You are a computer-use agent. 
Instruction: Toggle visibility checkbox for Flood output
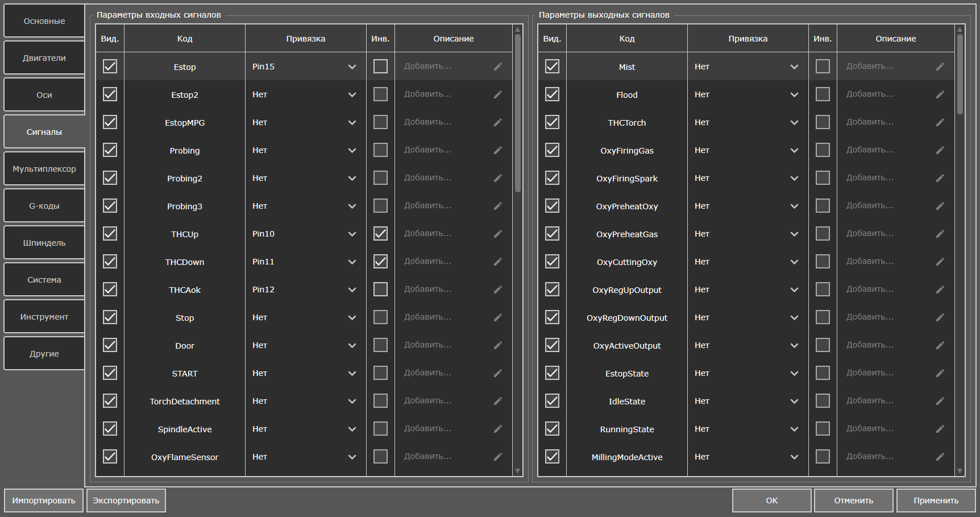pos(552,94)
